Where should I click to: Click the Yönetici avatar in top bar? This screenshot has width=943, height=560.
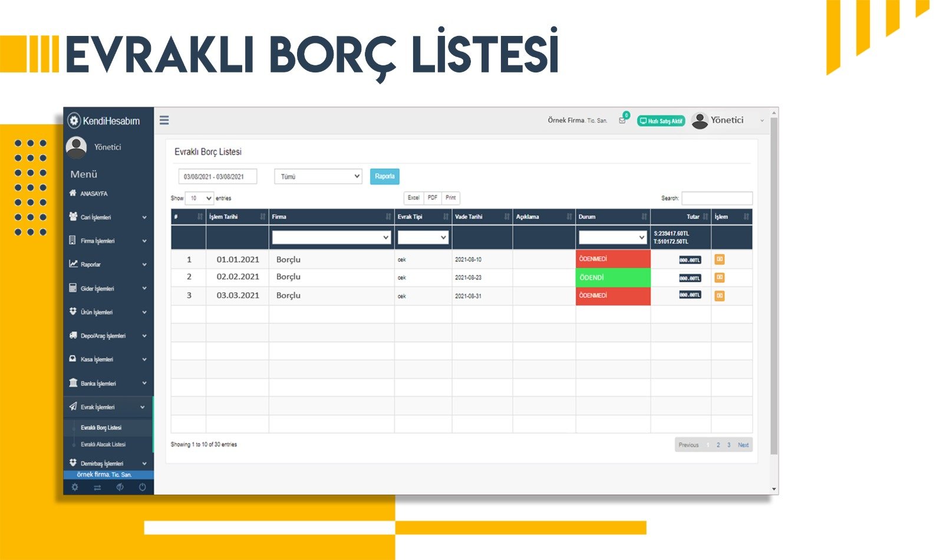[x=700, y=121]
